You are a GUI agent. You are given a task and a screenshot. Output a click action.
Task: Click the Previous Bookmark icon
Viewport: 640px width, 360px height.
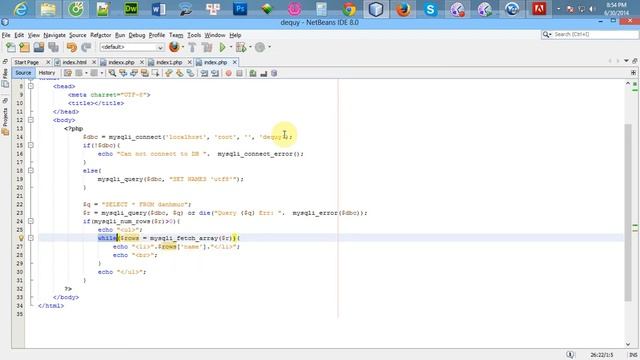pos(169,73)
